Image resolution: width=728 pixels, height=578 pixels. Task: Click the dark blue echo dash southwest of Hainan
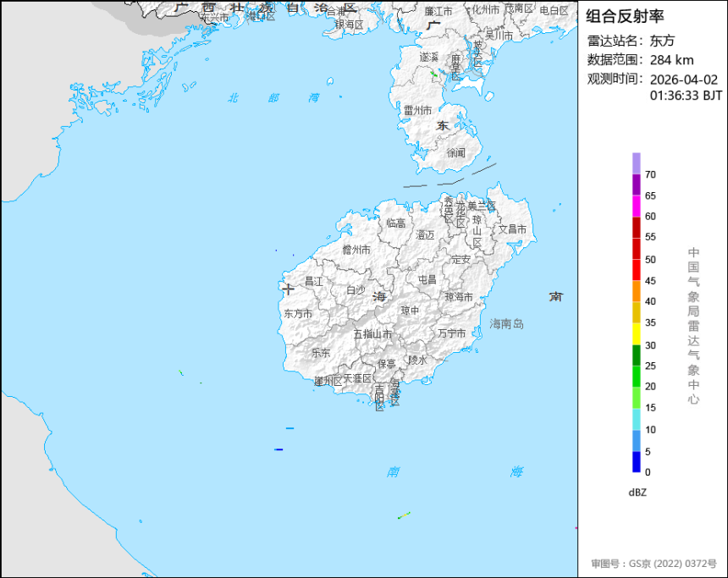279,449
